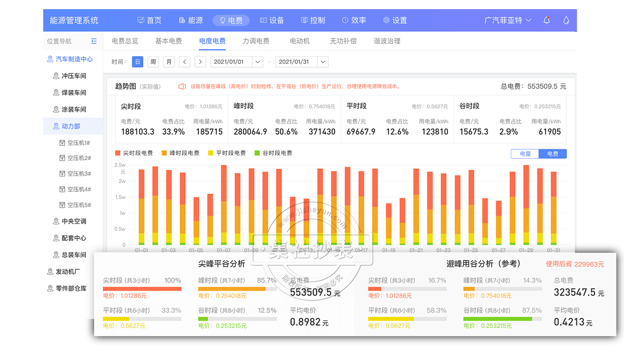Switch chart to 电费 view
The width and height of the screenshot is (624, 364).
(552, 154)
